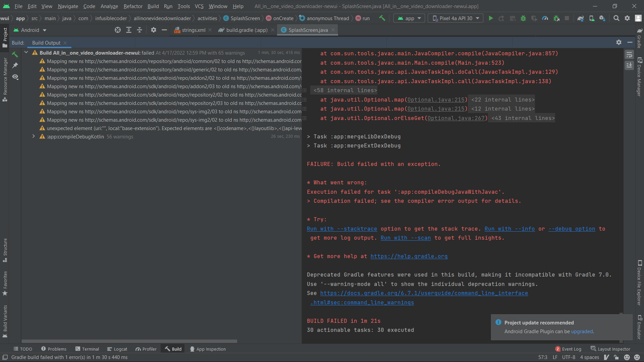
Task: Hide the Project panel with minus icon
Action: pyautogui.click(x=164, y=30)
